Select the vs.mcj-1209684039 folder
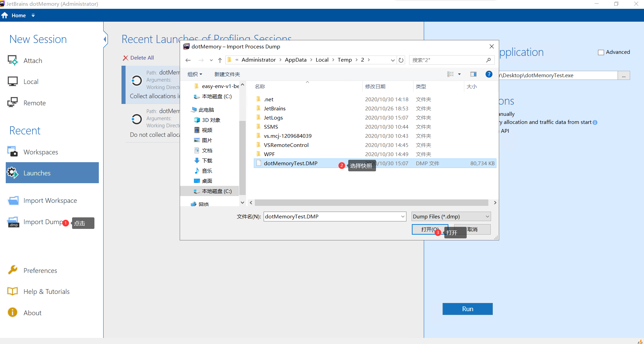This screenshot has width=644, height=344. [288, 136]
